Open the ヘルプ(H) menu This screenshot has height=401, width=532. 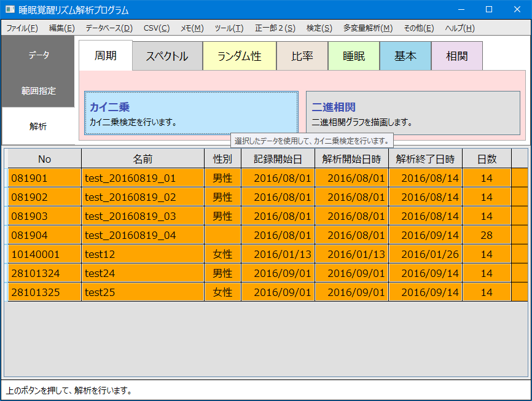[460, 28]
